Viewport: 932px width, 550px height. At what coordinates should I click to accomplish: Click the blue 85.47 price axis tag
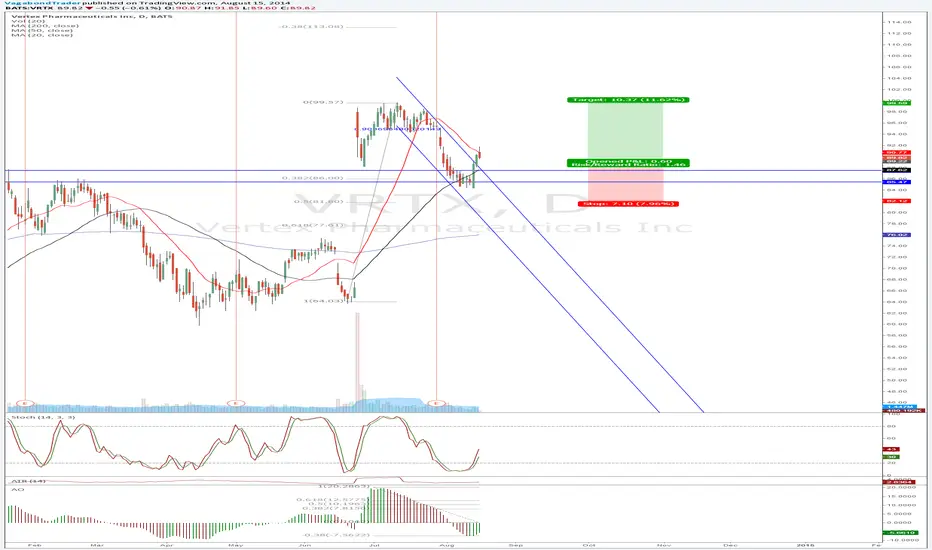pos(896,182)
